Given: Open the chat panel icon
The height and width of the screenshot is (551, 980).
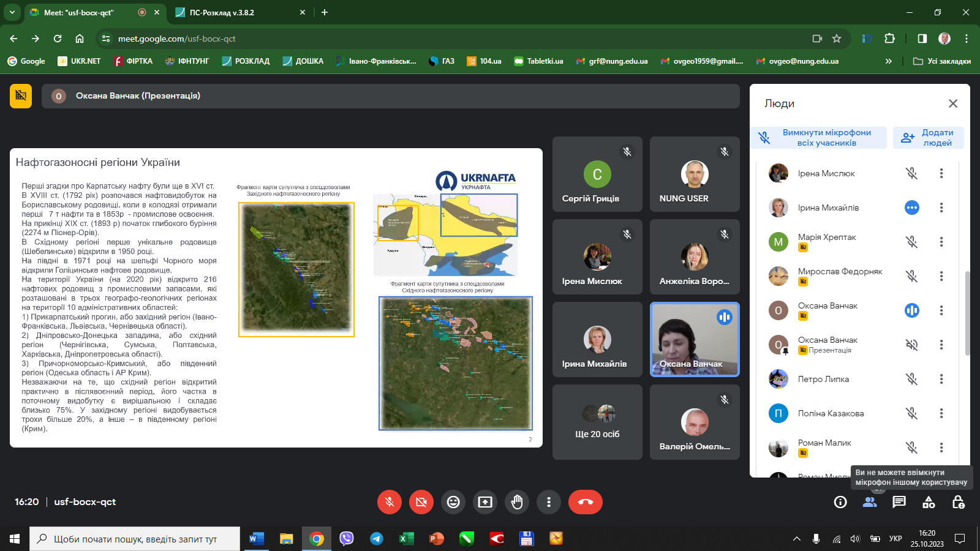Looking at the screenshot, I should point(899,502).
